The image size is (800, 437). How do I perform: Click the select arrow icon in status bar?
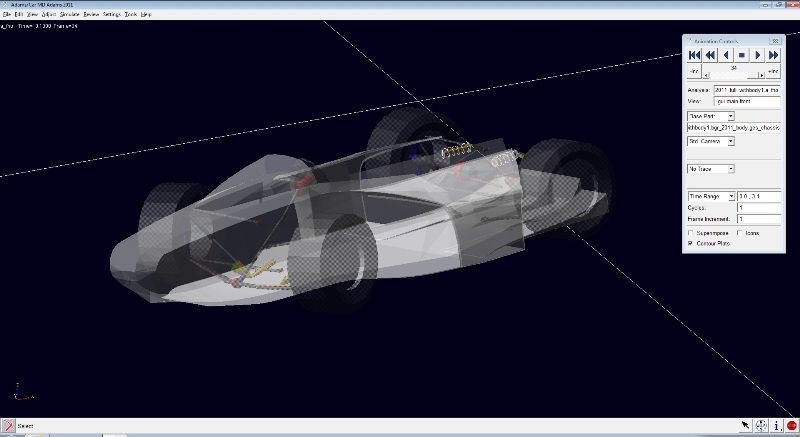(x=745, y=426)
